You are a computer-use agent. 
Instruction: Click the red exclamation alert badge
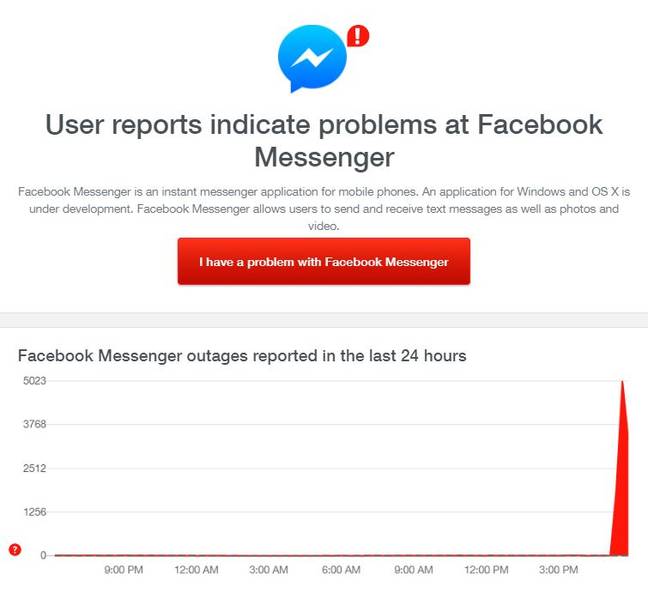pyautogui.click(x=358, y=36)
